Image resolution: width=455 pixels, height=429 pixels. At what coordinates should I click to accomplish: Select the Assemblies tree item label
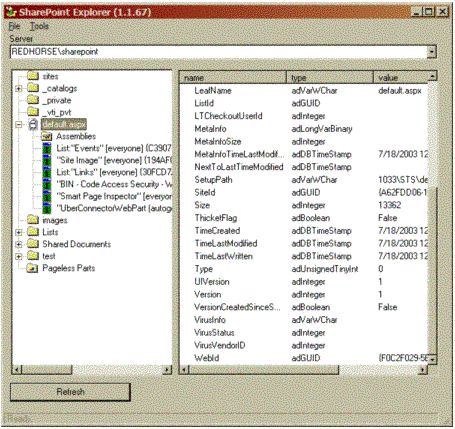pyautogui.click(x=76, y=136)
